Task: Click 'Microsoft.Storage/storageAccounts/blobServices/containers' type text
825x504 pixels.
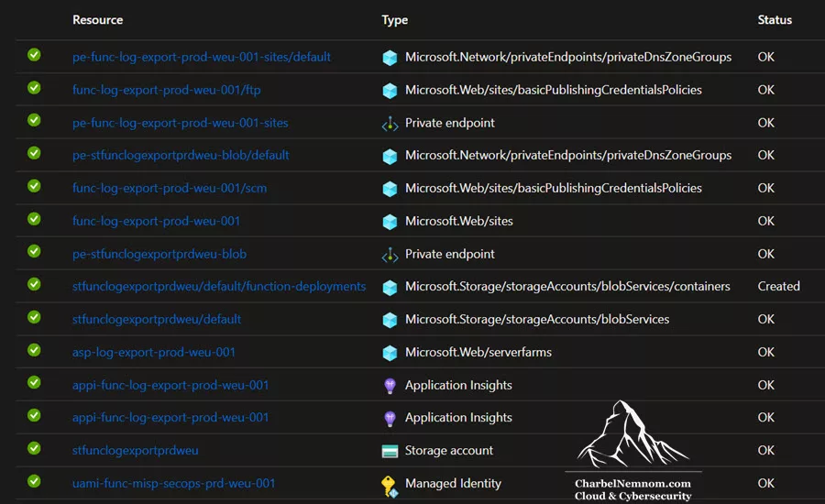Action: point(567,286)
